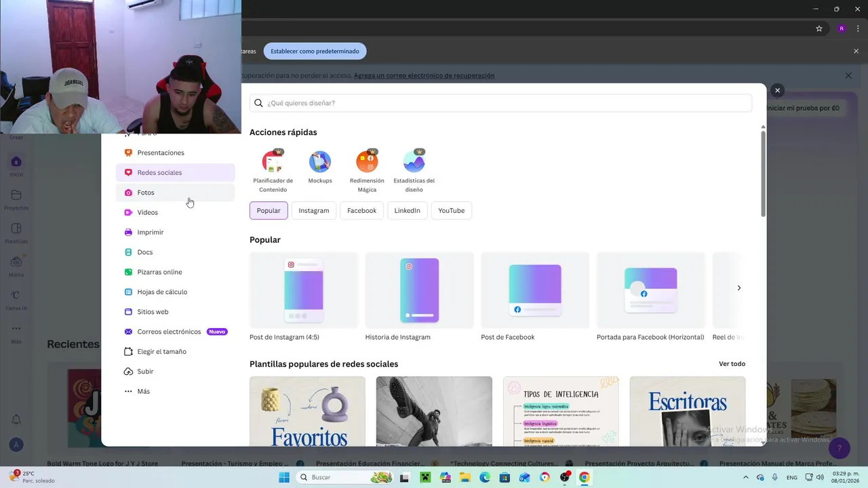Select the LinkedIn filter tab
The width and height of the screenshot is (868, 488).
click(407, 211)
